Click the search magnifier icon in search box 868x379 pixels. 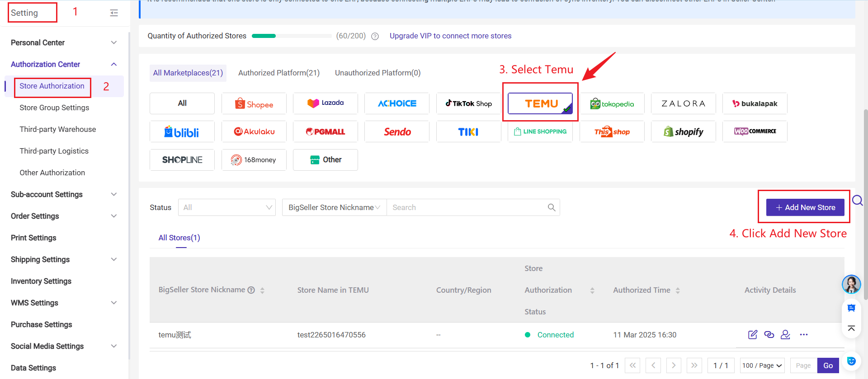552,207
